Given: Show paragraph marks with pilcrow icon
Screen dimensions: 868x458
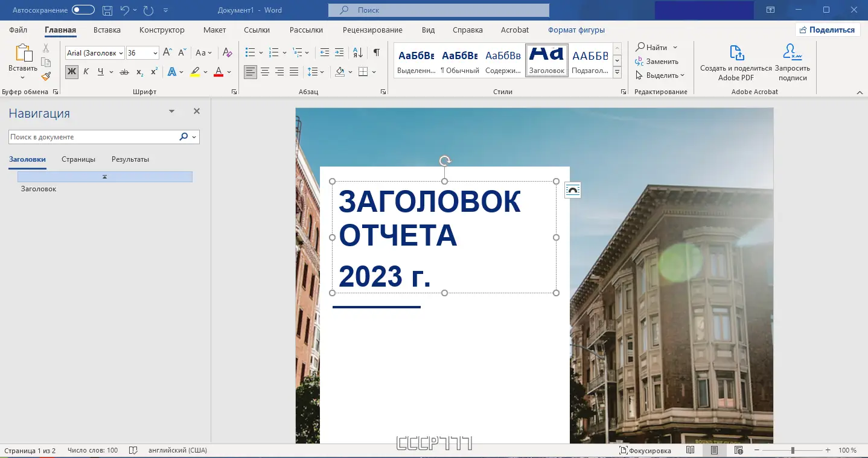Looking at the screenshot, I should click(376, 52).
